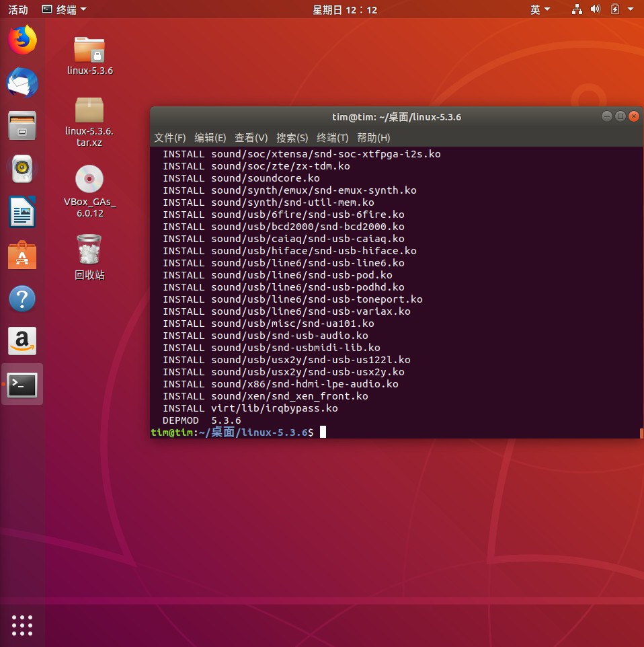Open the 编辑(E) terminal menu

(210, 138)
